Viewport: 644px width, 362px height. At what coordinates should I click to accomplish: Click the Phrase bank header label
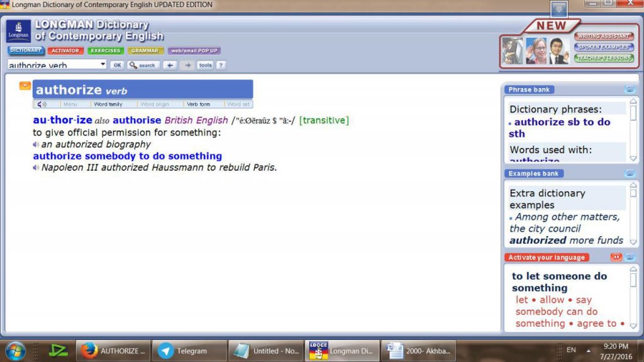click(529, 89)
